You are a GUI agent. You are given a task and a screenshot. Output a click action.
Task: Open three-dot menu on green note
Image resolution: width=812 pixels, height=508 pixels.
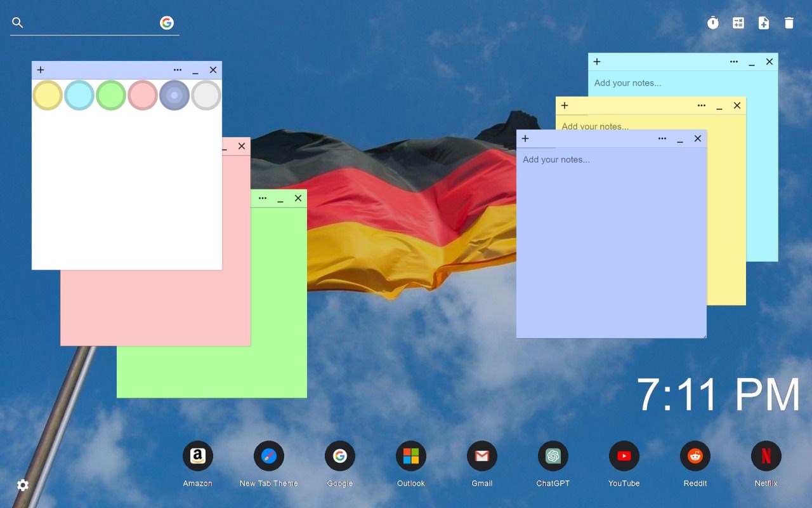coord(263,198)
